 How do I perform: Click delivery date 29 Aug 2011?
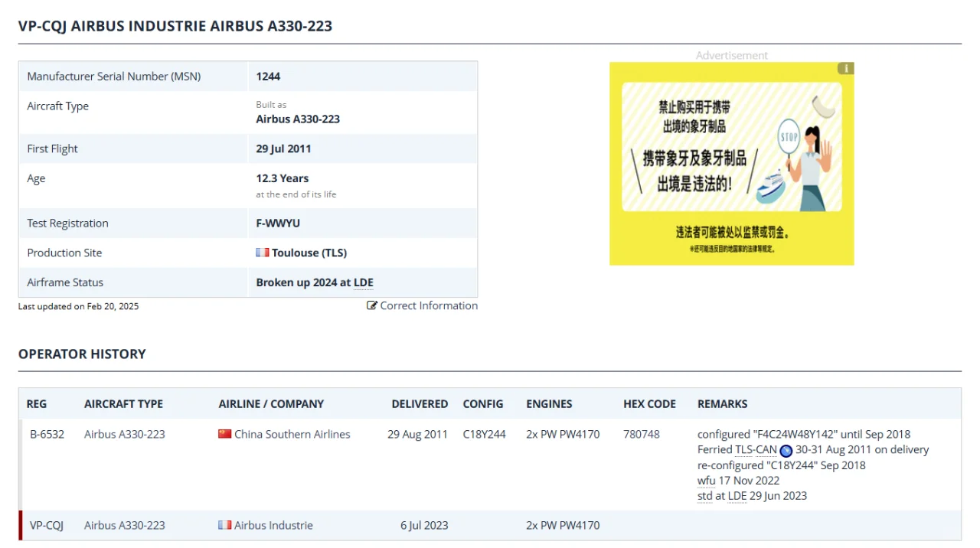pos(417,434)
